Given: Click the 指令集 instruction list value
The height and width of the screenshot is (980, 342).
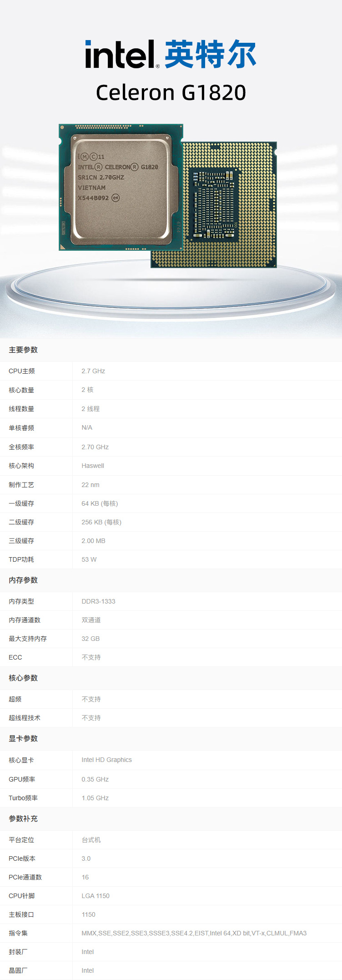Looking at the screenshot, I should (x=194, y=933).
